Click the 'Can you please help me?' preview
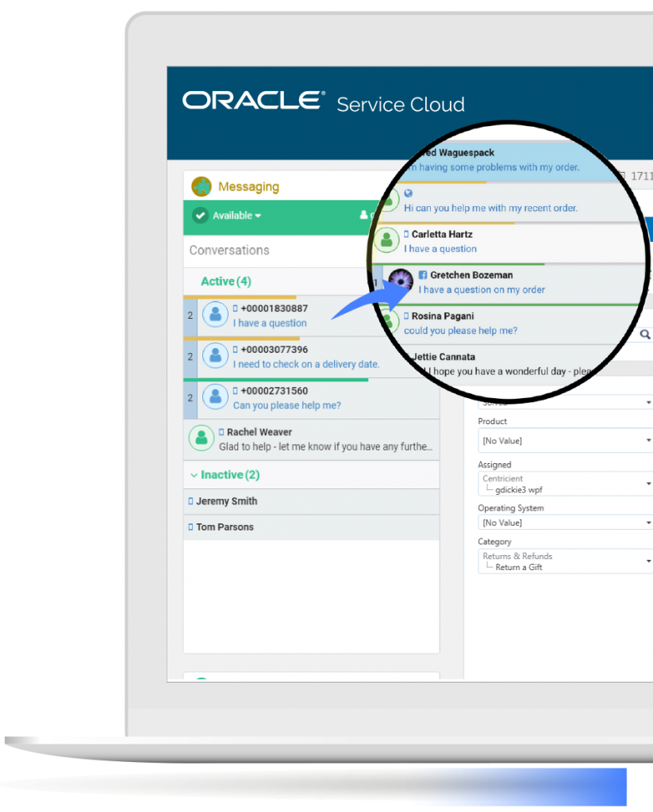Screen dimensions: 653x812 click(x=287, y=405)
